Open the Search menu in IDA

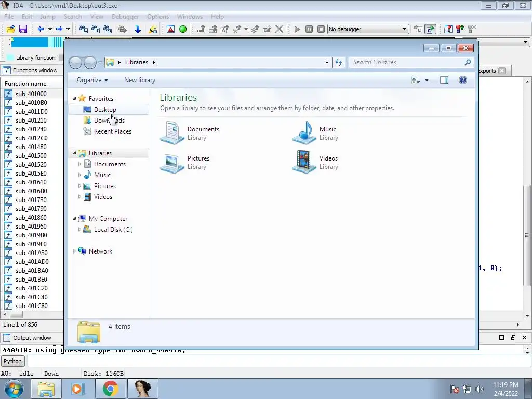coord(73,17)
